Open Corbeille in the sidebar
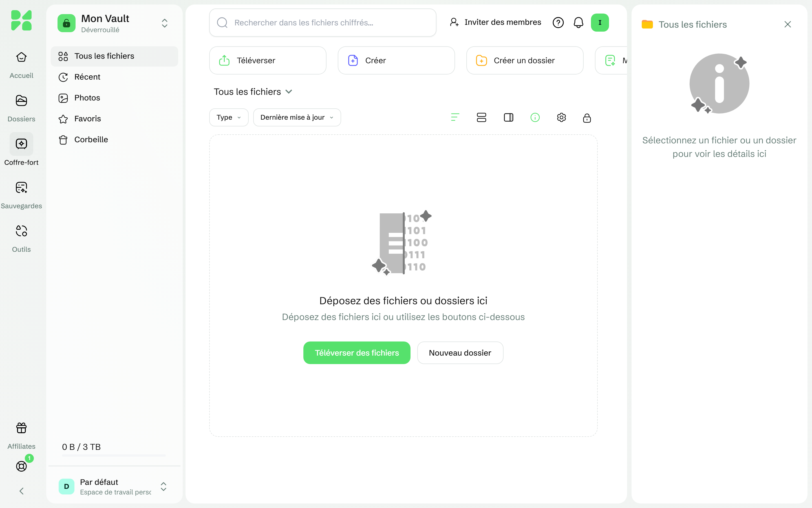Image resolution: width=812 pixels, height=508 pixels. 114,139
